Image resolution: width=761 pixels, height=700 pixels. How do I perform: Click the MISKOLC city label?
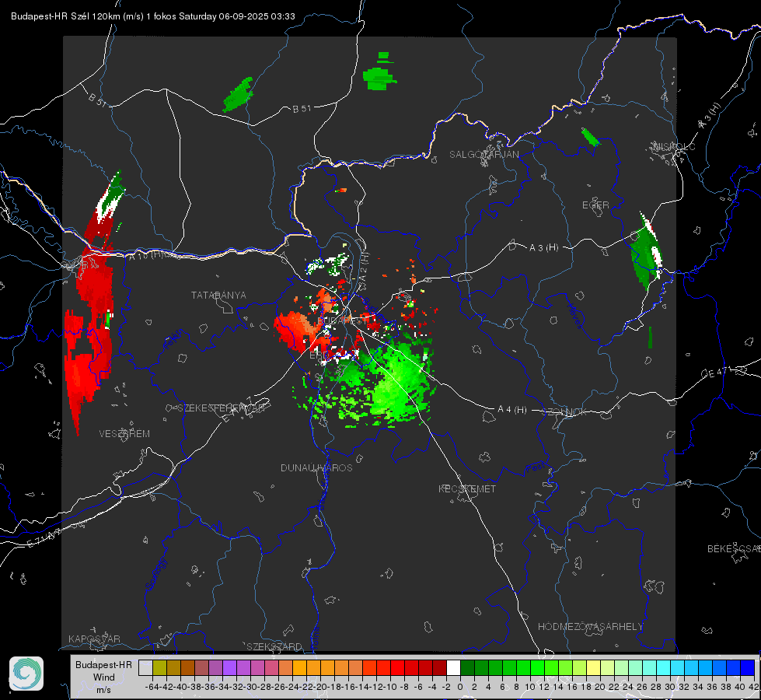pyautogui.click(x=674, y=146)
